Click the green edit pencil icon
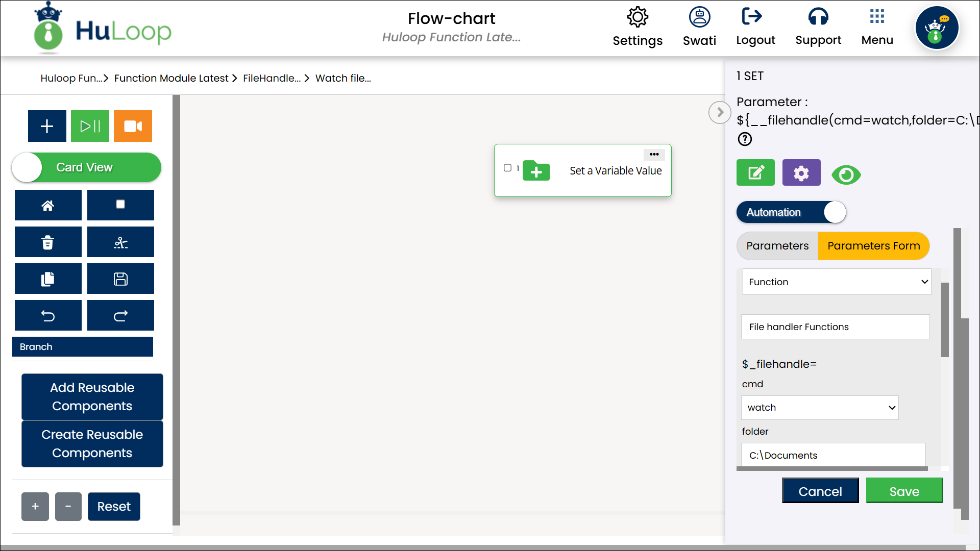Image resolution: width=980 pixels, height=551 pixels. click(x=755, y=173)
